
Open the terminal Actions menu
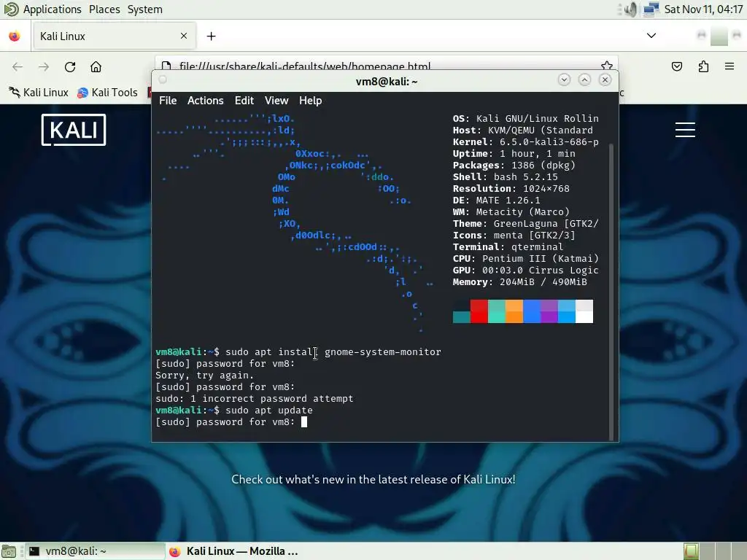pos(205,101)
